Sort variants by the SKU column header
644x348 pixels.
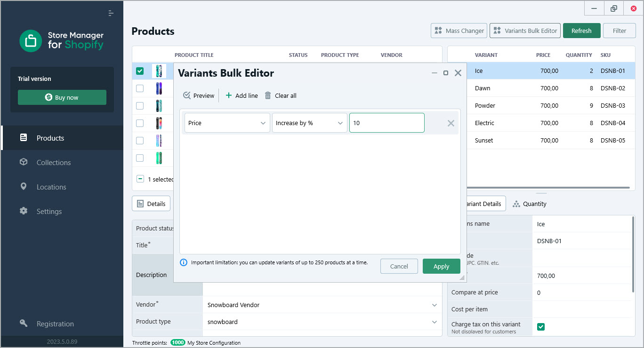point(605,55)
